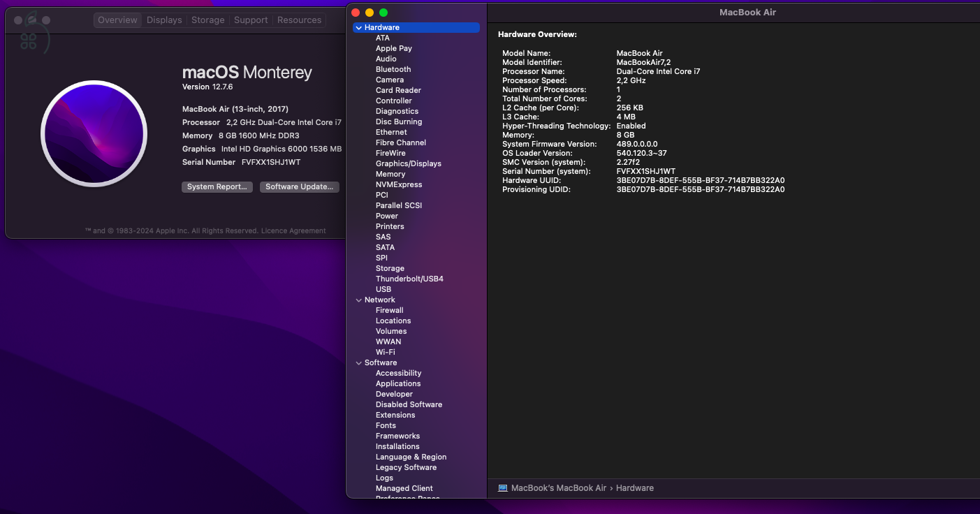Select the Support tab
980x514 pixels.
(251, 20)
